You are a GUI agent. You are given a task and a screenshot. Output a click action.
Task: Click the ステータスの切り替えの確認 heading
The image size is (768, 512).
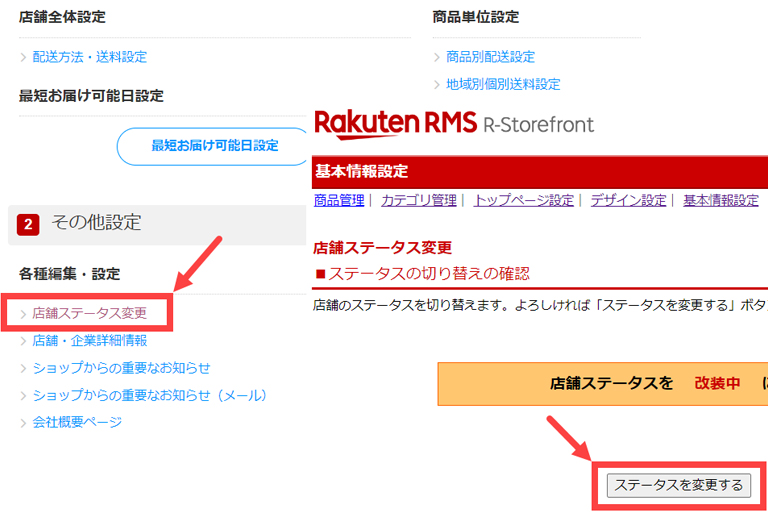point(423,273)
